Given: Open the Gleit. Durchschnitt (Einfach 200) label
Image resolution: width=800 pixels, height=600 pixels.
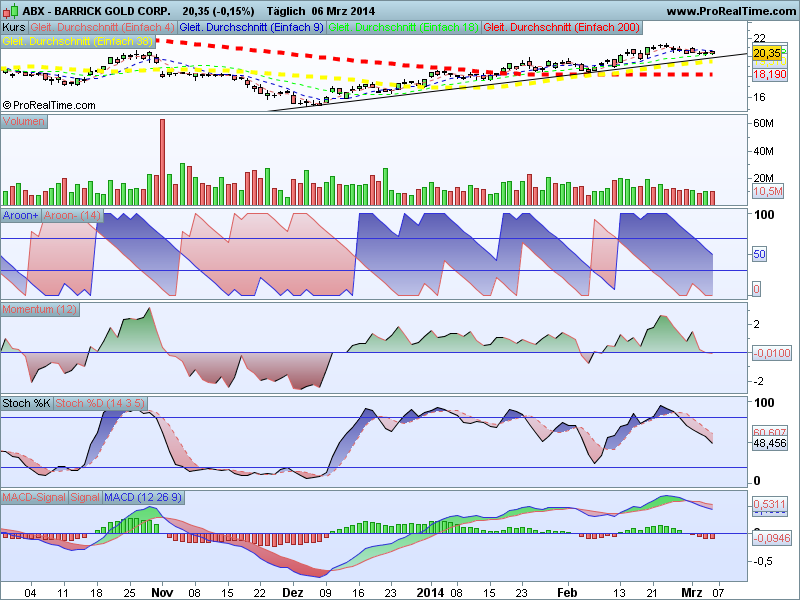Looking at the screenshot, I should 562,28.
